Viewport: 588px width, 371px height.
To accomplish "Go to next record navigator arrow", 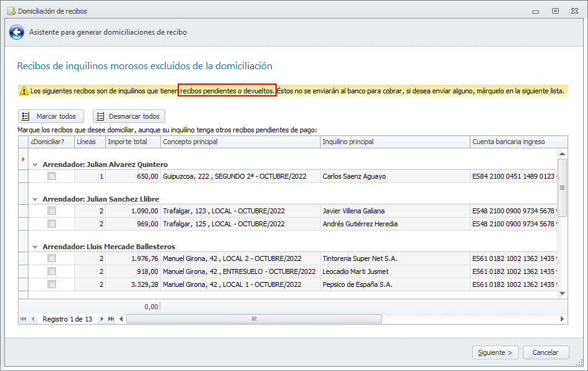I will click(102, 319).
